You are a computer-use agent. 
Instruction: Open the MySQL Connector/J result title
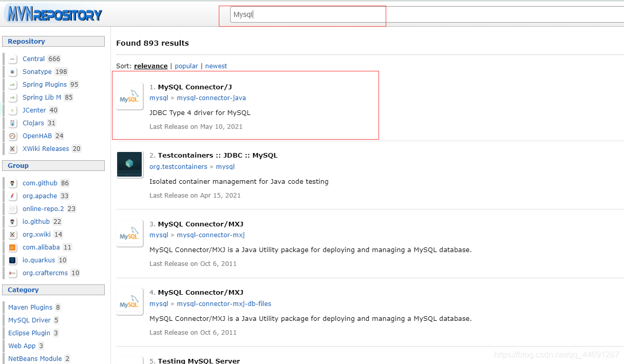click(195, 87)
